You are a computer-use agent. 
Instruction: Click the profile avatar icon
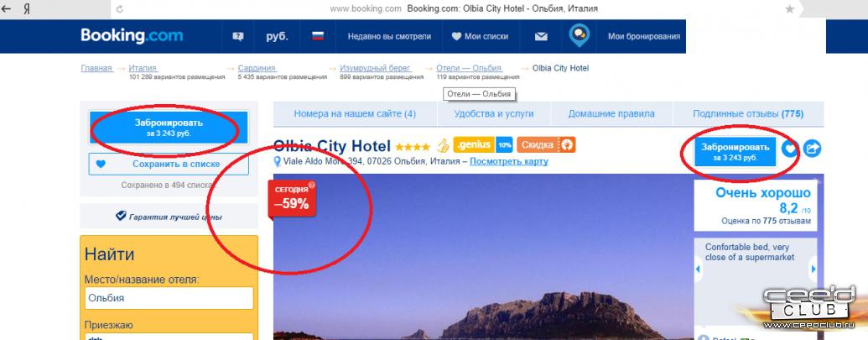579,35
